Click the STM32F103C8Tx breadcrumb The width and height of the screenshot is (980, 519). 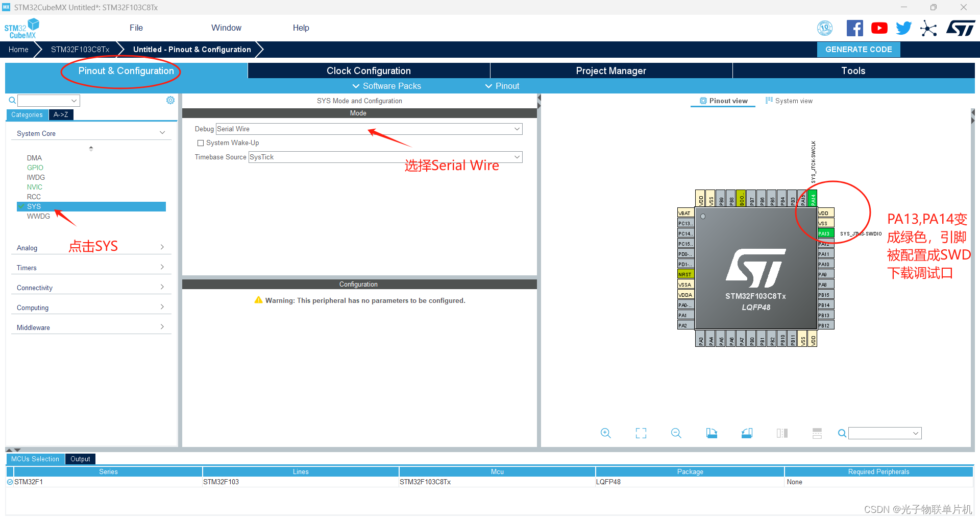80,50
